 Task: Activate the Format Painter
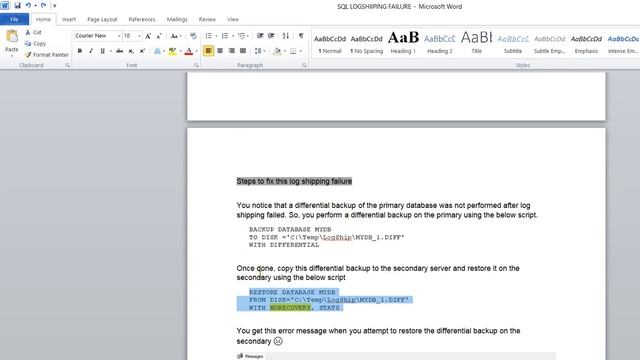pos(47,55)
